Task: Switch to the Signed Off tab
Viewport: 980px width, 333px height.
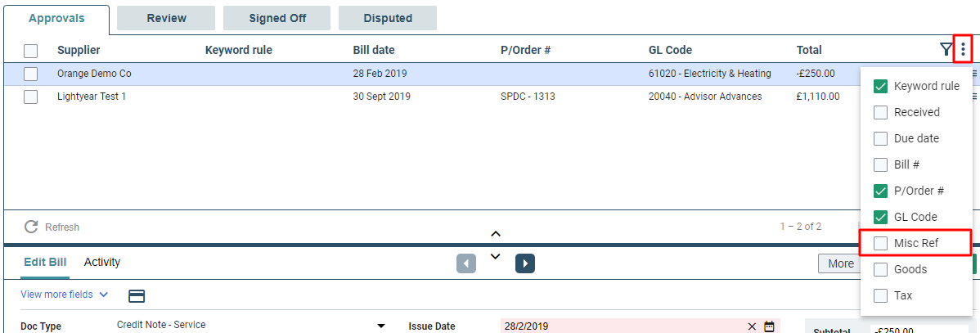Action: 277,18
